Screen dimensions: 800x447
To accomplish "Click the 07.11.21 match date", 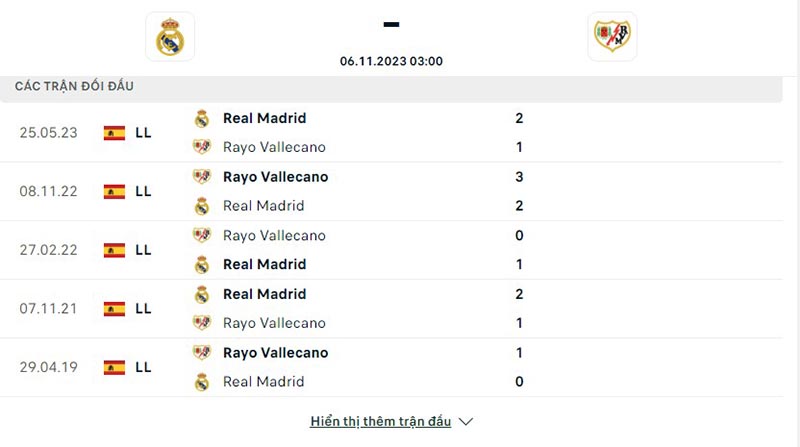I will pos(46,309).
